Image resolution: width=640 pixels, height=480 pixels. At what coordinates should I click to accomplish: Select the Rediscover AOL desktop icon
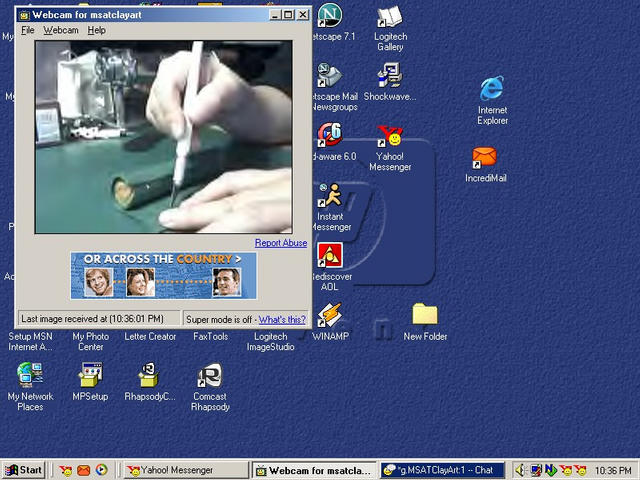(x=330, y=256)
